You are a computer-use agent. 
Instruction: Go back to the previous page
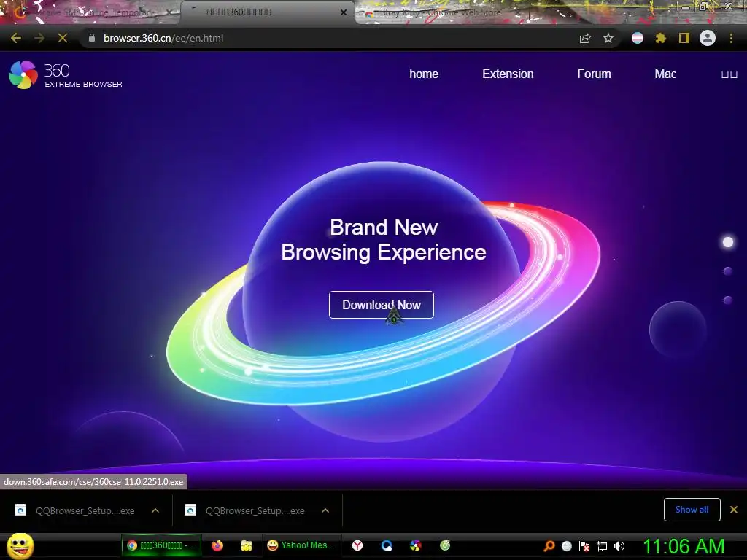[x=16, y=38]
